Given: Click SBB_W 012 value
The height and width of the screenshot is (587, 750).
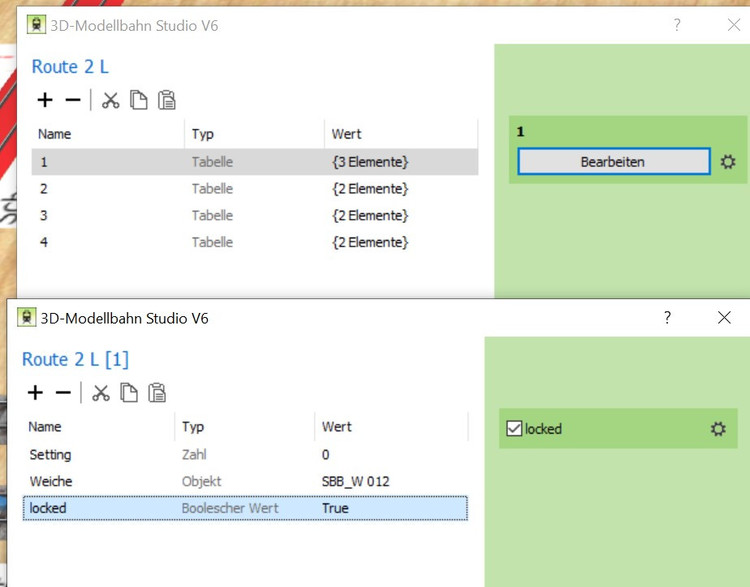Looking at the screenshot, I should [355, 481].
